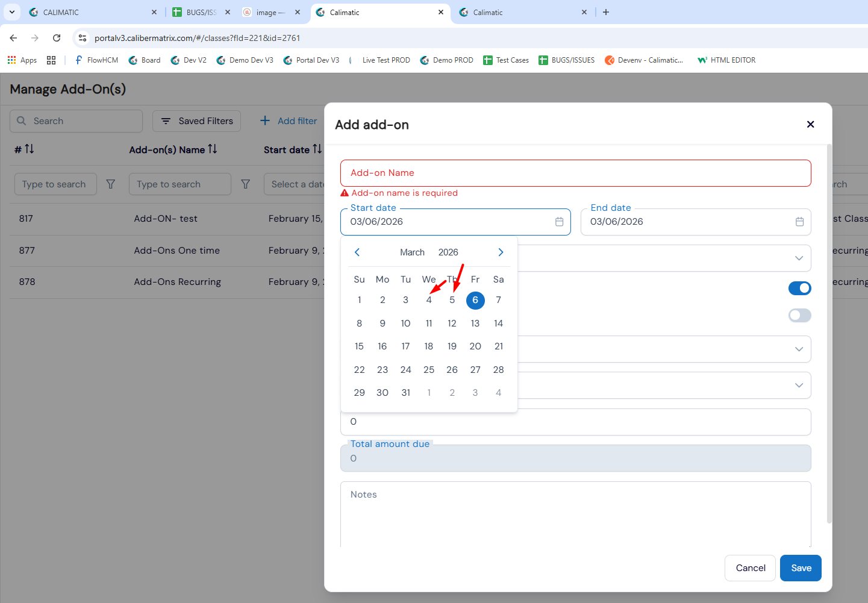Click the Add-ON- test row name
The height and width of the screenshot is (603, 868).
tap(166, 219)
